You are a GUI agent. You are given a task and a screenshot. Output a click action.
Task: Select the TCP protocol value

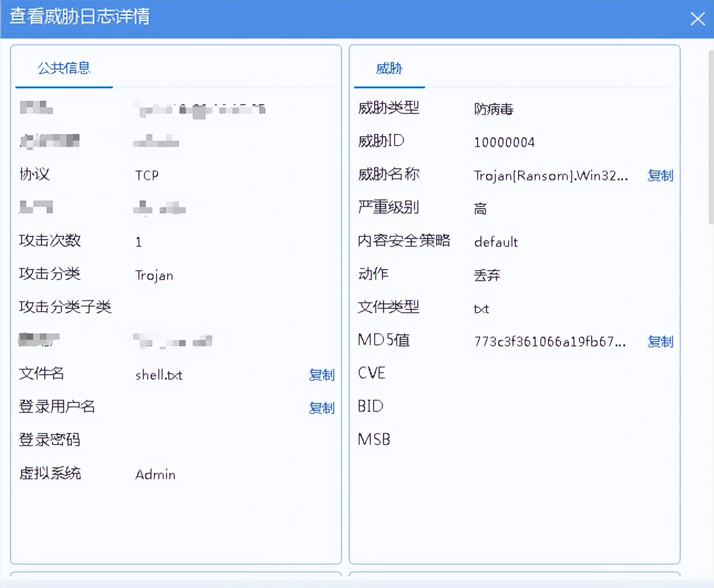click(x=147, y=176)
